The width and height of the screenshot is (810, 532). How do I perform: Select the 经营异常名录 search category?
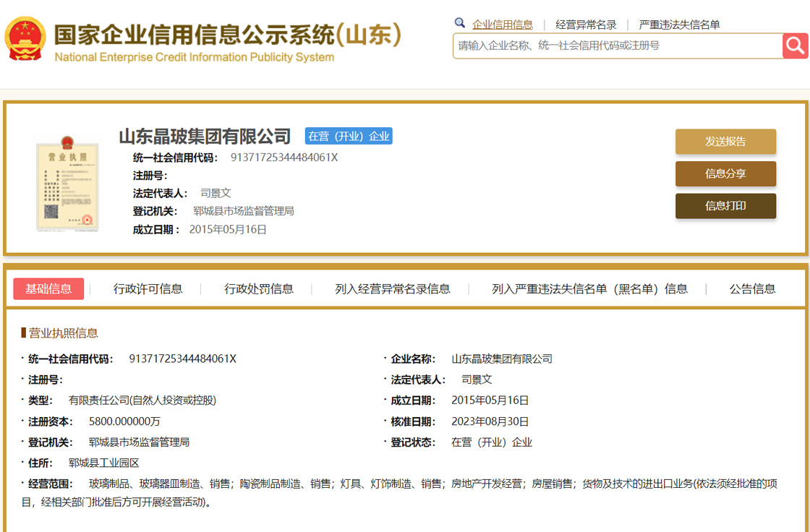tap(586, 25)
